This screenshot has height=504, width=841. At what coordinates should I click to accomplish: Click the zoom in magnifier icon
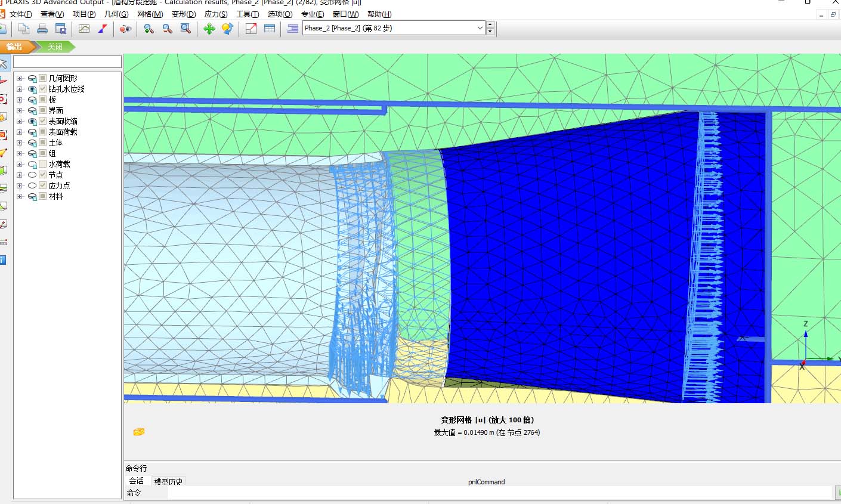coord(149,29)
